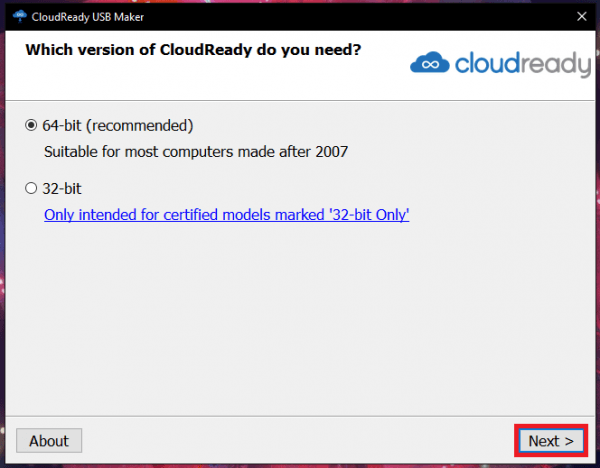Click the 'Which version of CloudReady' heading
This screenshot has width=600, height=468.
193,50
